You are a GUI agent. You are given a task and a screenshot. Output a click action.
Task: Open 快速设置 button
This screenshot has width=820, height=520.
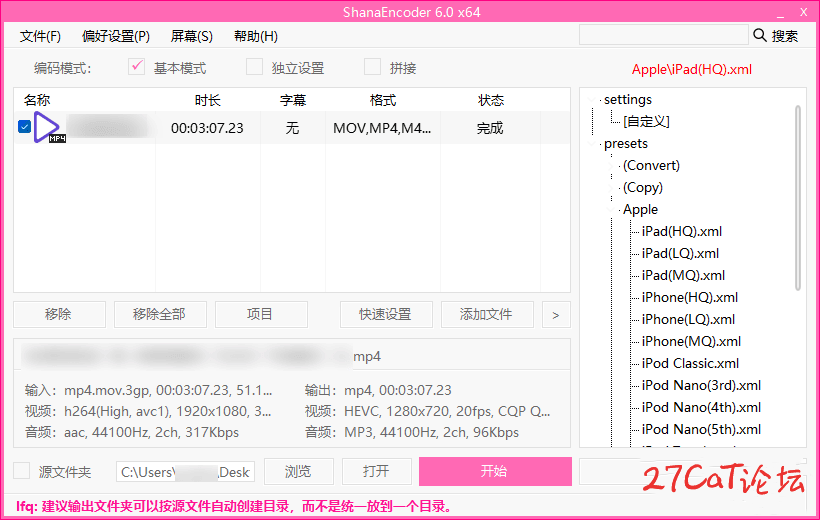(x=386, y=314)
